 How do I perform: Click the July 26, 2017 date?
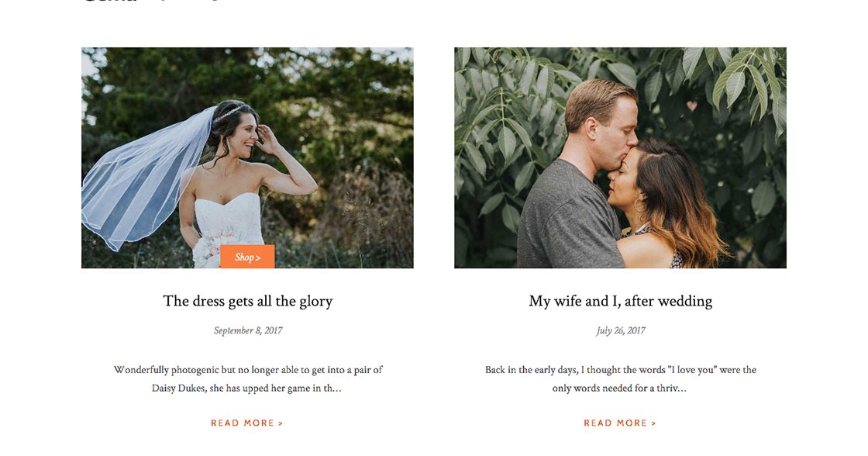click(620, 331)
